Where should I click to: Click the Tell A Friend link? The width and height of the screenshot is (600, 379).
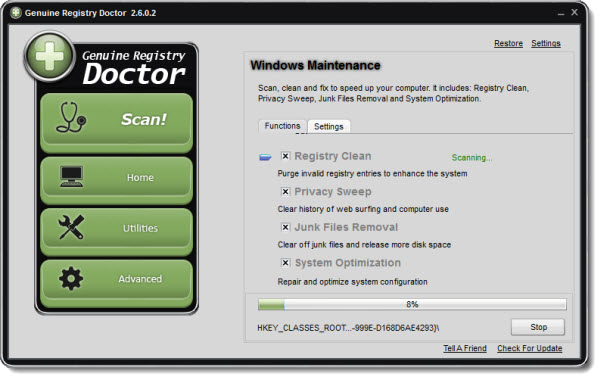click(465, 348)
